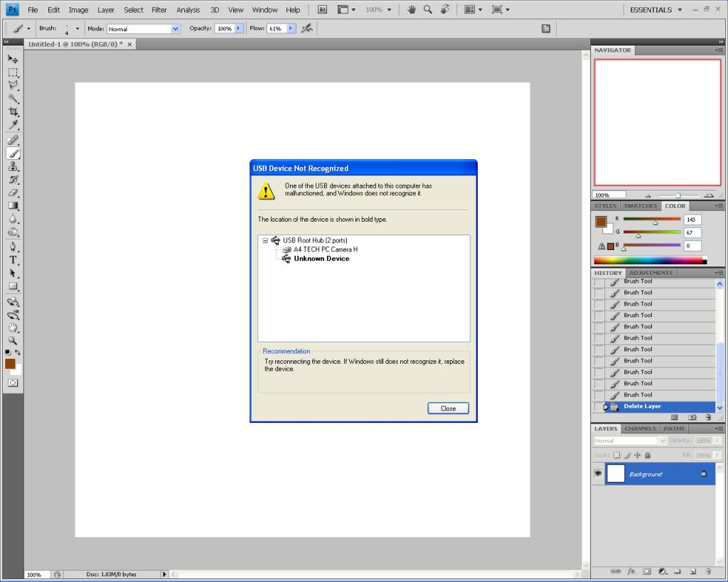Open the Essentials workspace dropdown
The width and height of the screenshot is (728, 582).
pos(655,10)
